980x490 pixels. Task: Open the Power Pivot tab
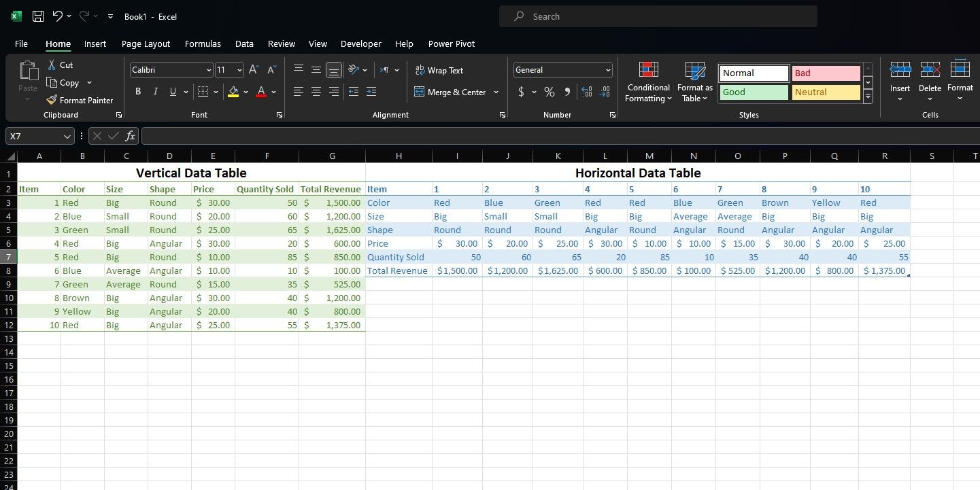pos(451,43)
